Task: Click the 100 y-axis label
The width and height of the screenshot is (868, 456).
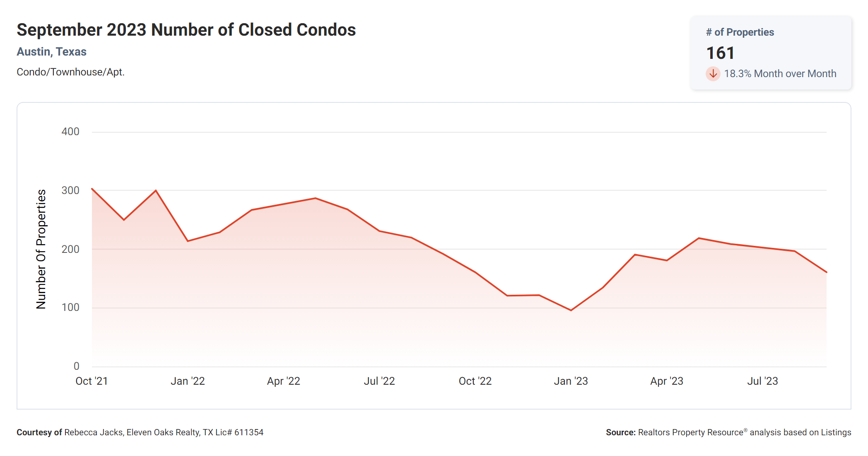Action: coord(70,308)
